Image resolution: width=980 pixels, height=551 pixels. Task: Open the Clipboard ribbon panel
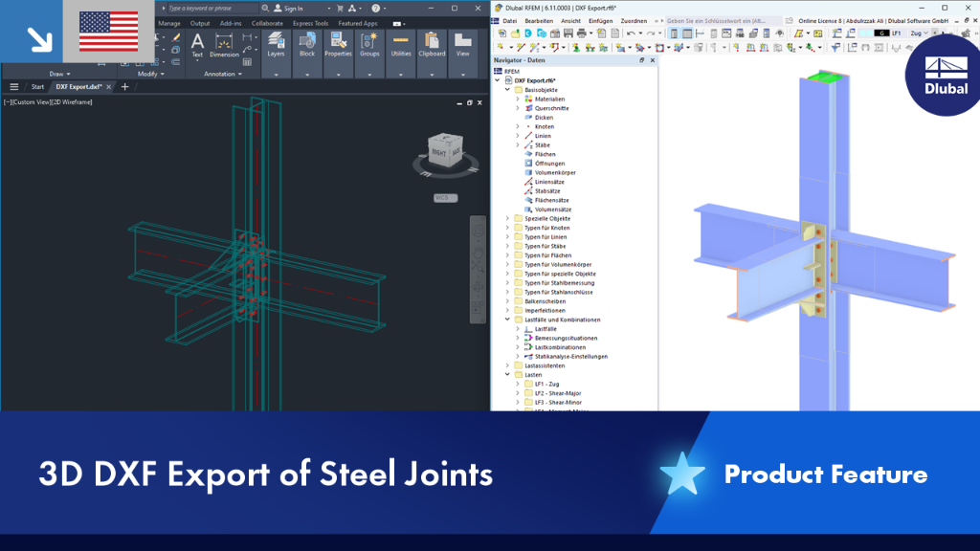(432, 46)
